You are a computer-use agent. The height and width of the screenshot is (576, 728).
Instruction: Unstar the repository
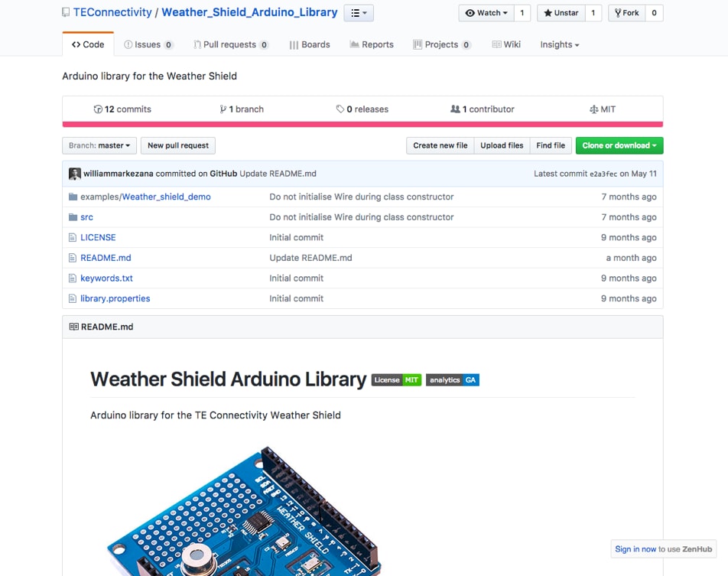pyautogui.click(x=564, y=12)
